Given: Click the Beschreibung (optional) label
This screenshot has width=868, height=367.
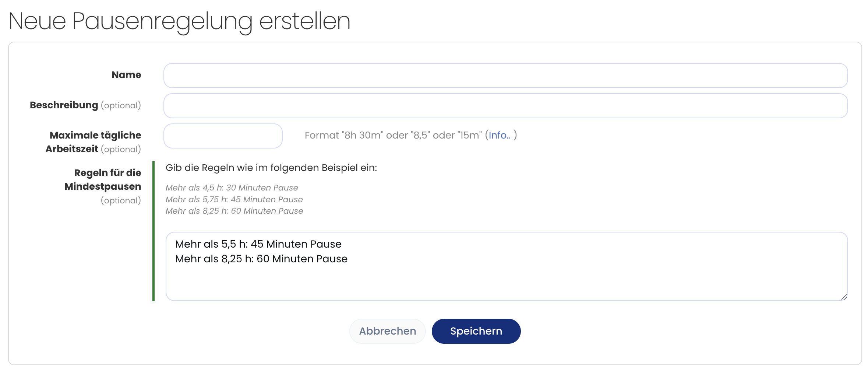Looking at the screenshot, I should coord(85,105).
